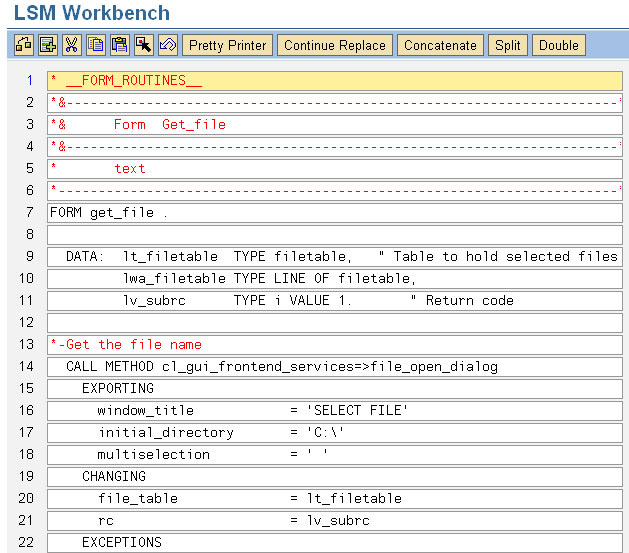This screenshot has width=629, height=553.
Task: Click line number 22
Action: click(26, 543)
